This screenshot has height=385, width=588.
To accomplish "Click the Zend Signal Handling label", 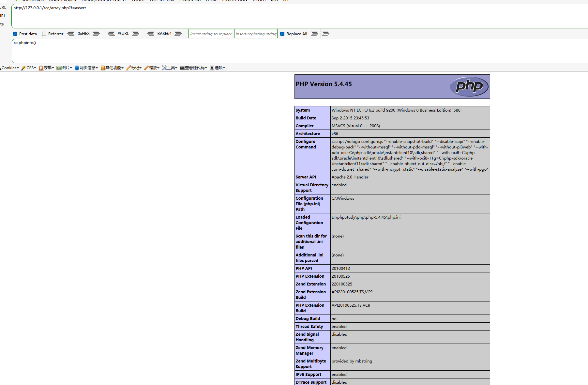I will [307, 337].
